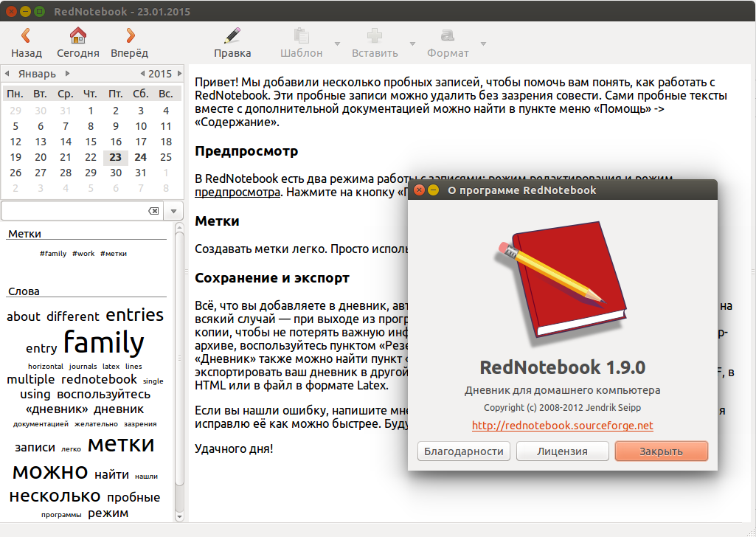Click the word 'записи' in the cloud

pos(35,448)
